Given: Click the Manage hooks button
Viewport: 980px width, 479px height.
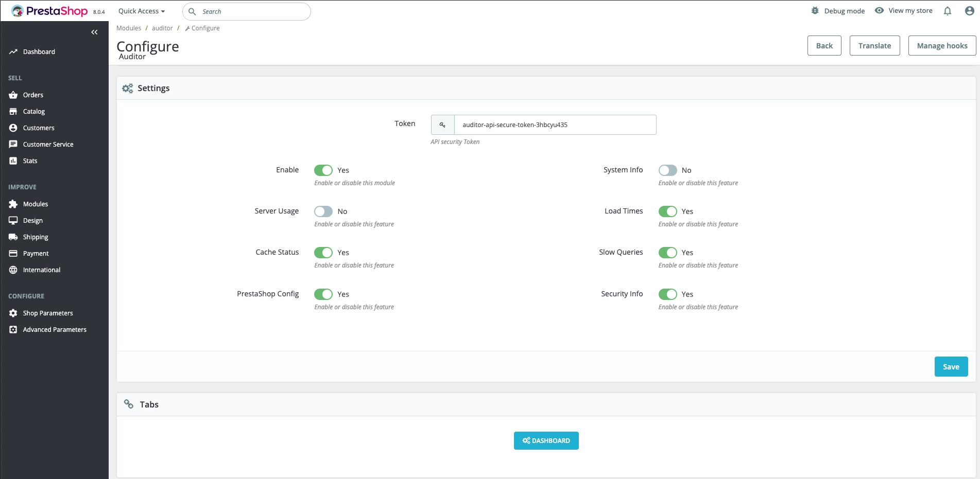Looking at the screenshot, I should click(942, 46).
